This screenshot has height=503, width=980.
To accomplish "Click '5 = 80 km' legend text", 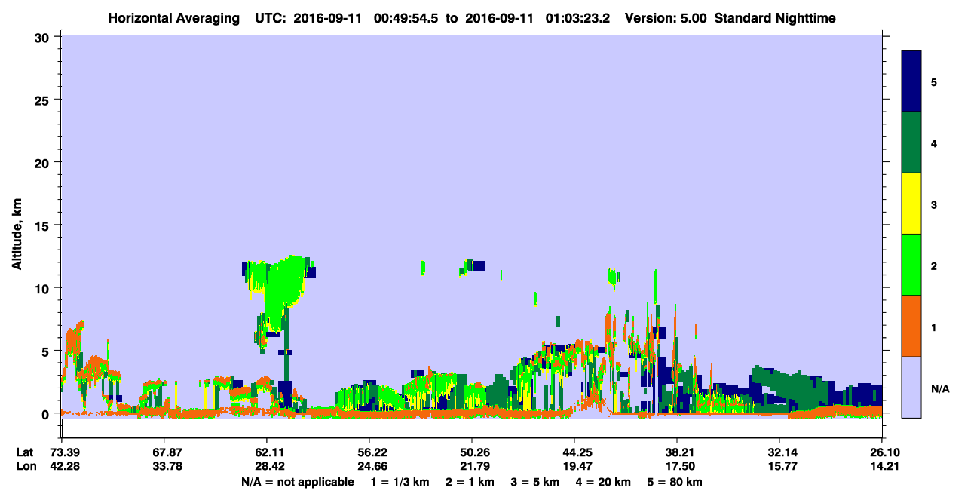I will pyautogui.click(x=675, y=482).
